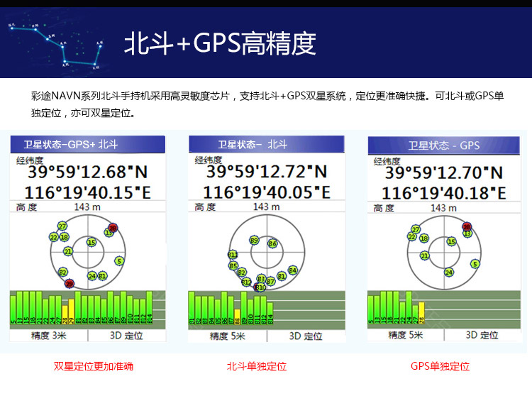Viewport: 532px width, 396px height.
Task: Select satellite 5 in the GPS+北斗 sky plot
Action: [x=119, y=261]
